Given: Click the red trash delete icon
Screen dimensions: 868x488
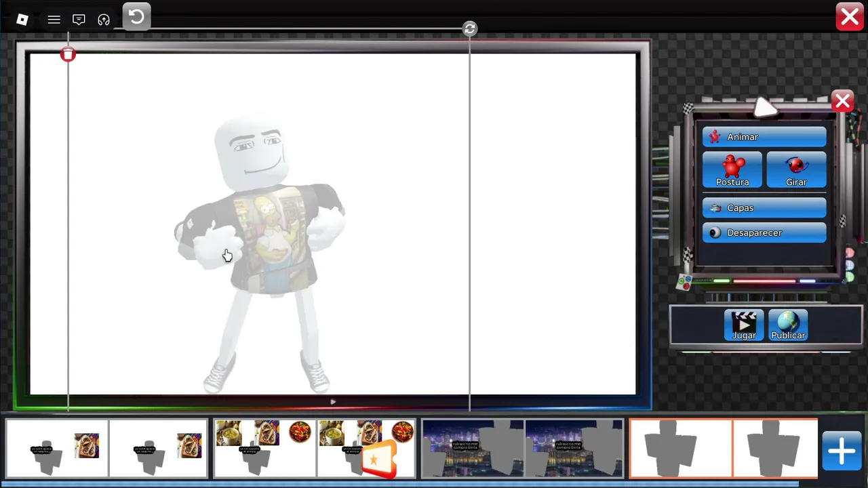Looking at the screenshot, I should [68, 54].
